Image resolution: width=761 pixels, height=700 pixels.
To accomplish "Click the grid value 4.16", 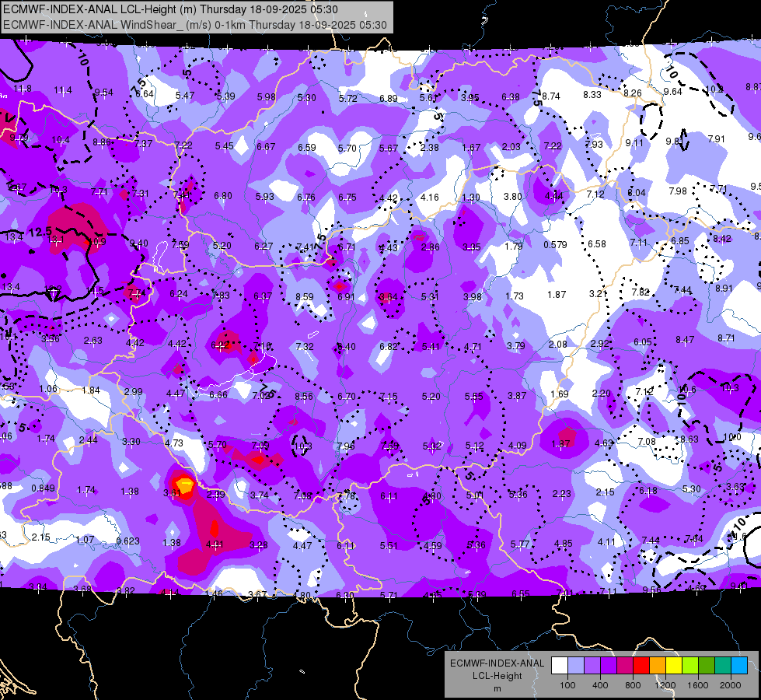I will pos(430,198).
